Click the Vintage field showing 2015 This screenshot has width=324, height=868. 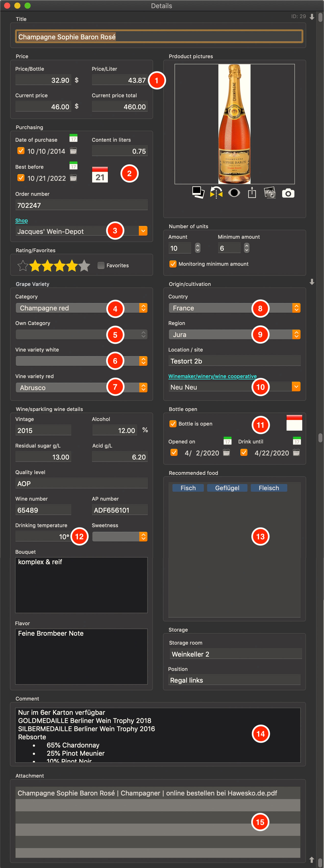(43, 430)
